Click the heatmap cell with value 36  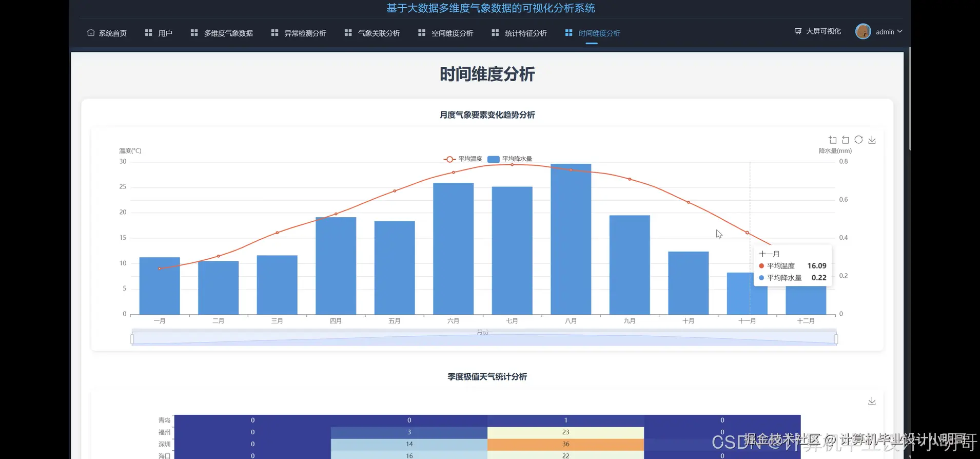point(565,444)
